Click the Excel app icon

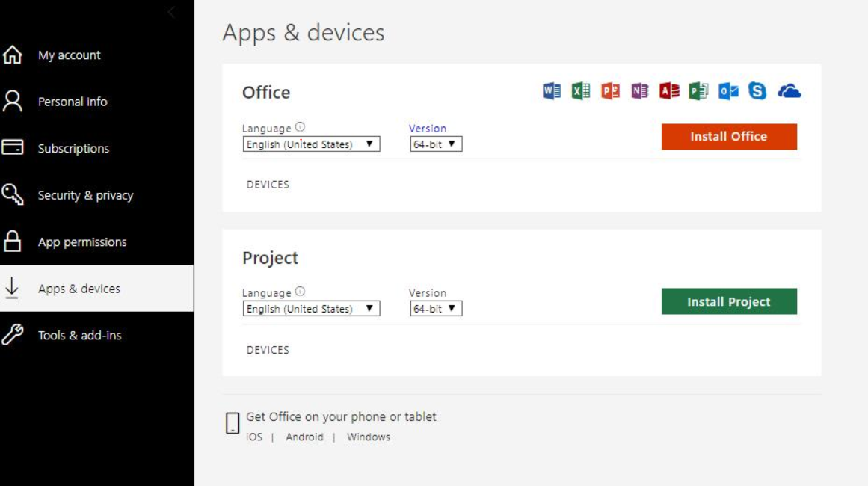tap(581, 90)
